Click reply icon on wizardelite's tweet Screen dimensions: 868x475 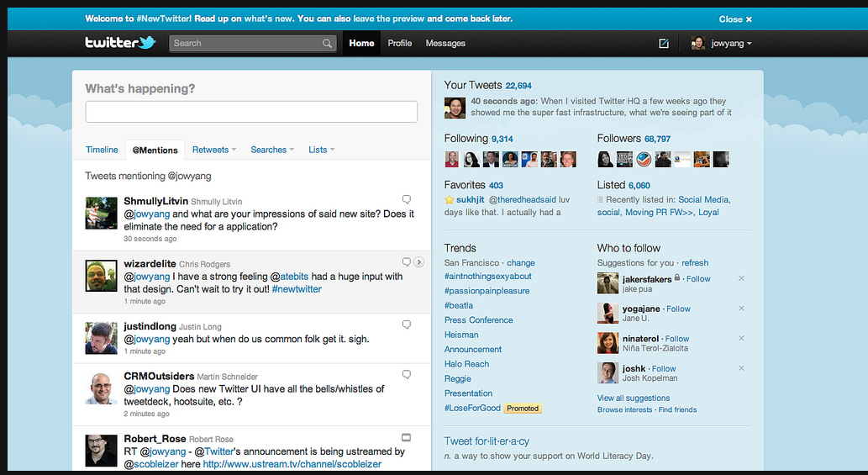[407, 261]
